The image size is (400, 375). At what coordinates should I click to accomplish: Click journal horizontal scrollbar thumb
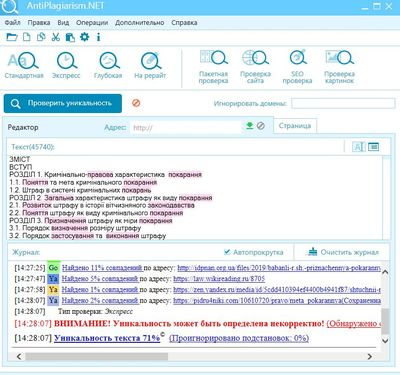click(97, 356)
